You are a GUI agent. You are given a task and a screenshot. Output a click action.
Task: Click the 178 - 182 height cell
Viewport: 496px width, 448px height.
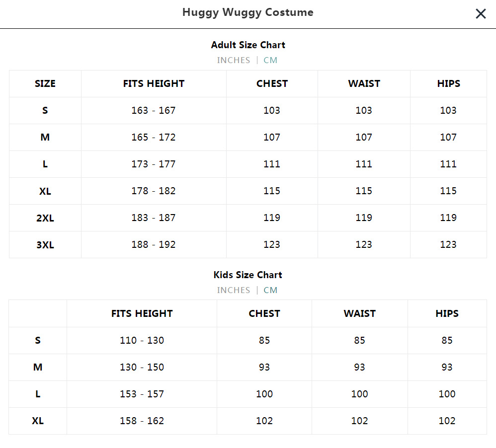tap(154, 191)
